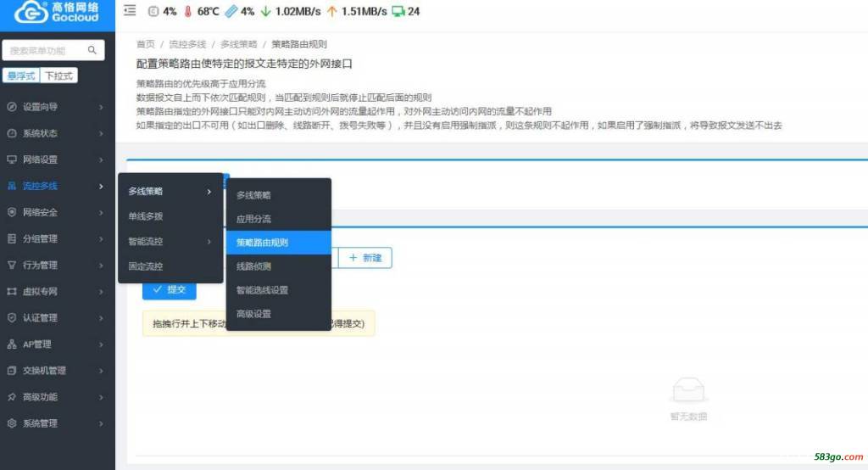Screen dimensions: 868x470
Task: Click the online devices monitor icon
Action: (x=397, y=12)
